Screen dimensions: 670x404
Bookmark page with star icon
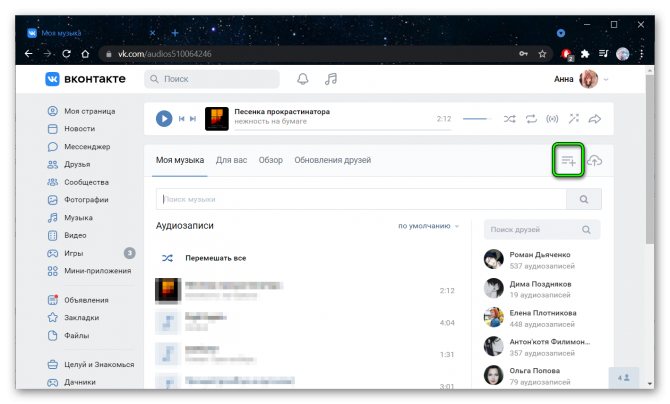pyautogui.click(x=542, y=54)
